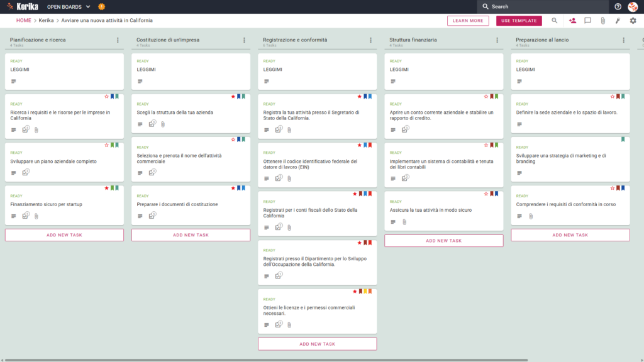Click attachment icon on Finanziamento sicuro per startup card
The width and height of the screenshot is (644, 362).
[x=36, y=216]
